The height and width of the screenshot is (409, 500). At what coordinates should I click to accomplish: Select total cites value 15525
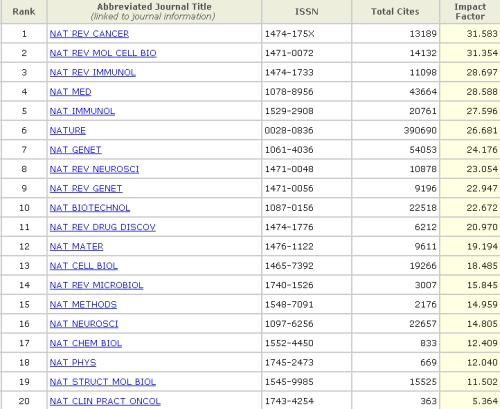click(423, 382)
